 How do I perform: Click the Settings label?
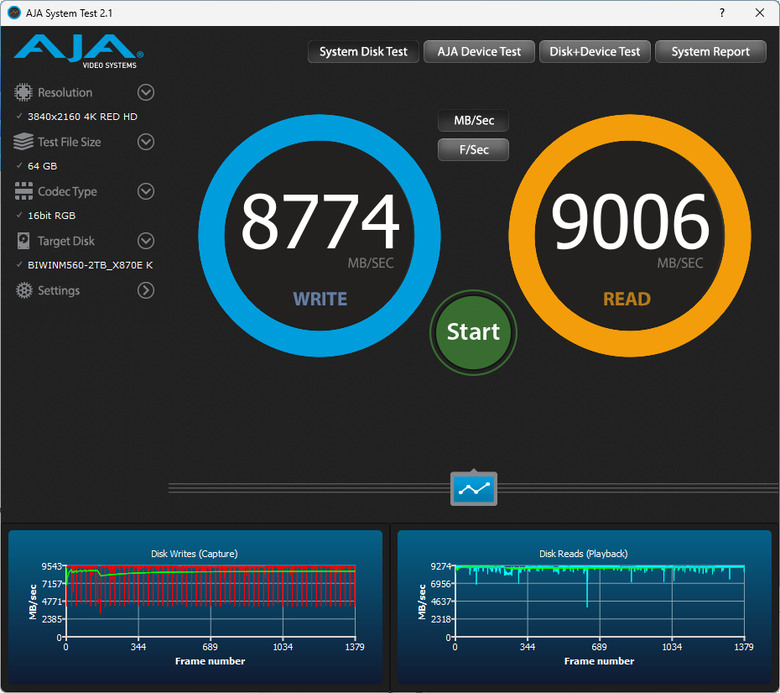(59, 291)
